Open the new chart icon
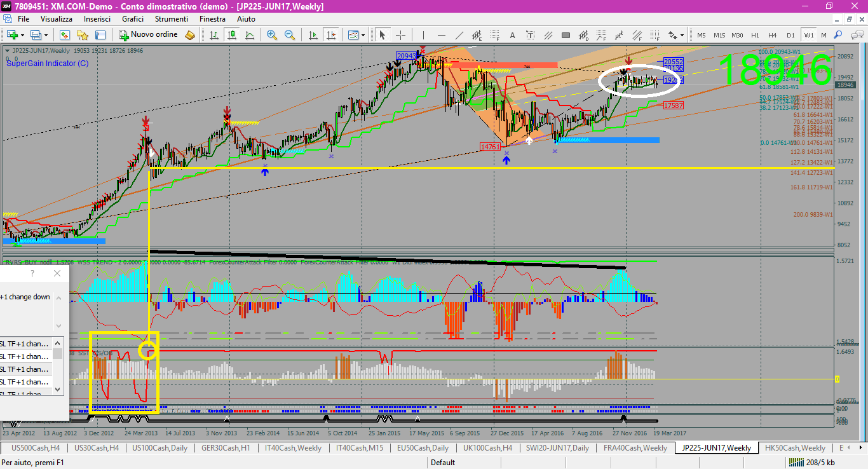This screenshot has height=469, width=868. pos(12,35)
